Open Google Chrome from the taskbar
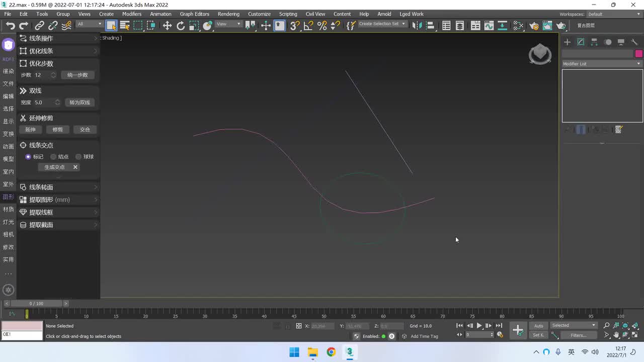Viewport: 644px width, 362px height. pos(331,352)
